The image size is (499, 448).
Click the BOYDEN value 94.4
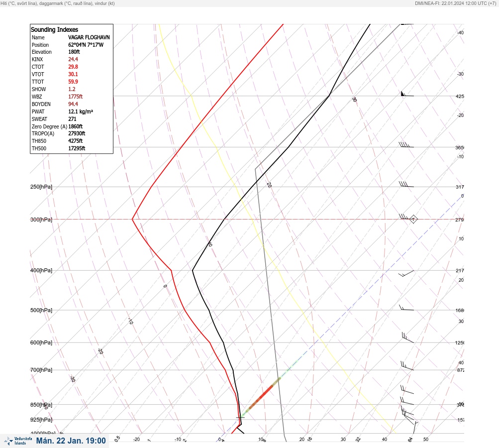pyautogui.click(x=73, y=104)
